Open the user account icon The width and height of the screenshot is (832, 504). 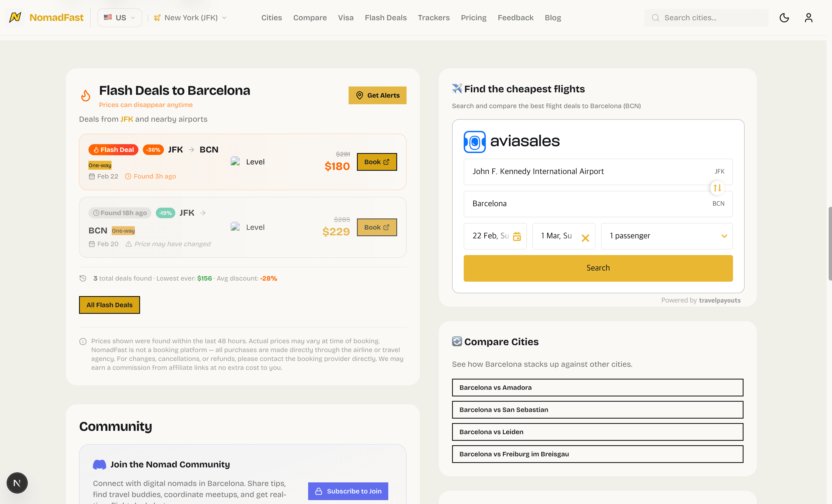pos(809,17)
